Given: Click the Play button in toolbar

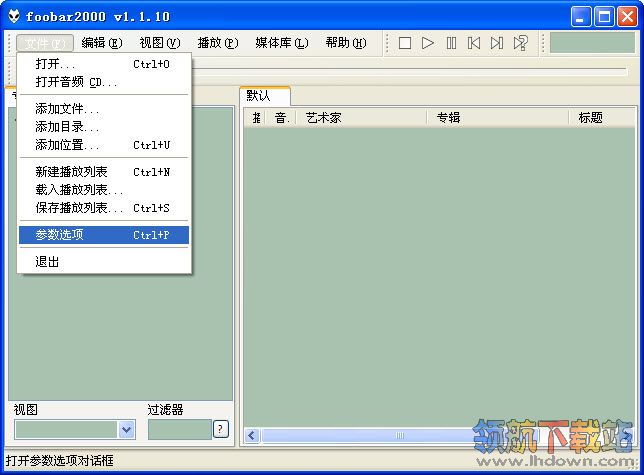Looking at the screenshot, I should [428, 43].
